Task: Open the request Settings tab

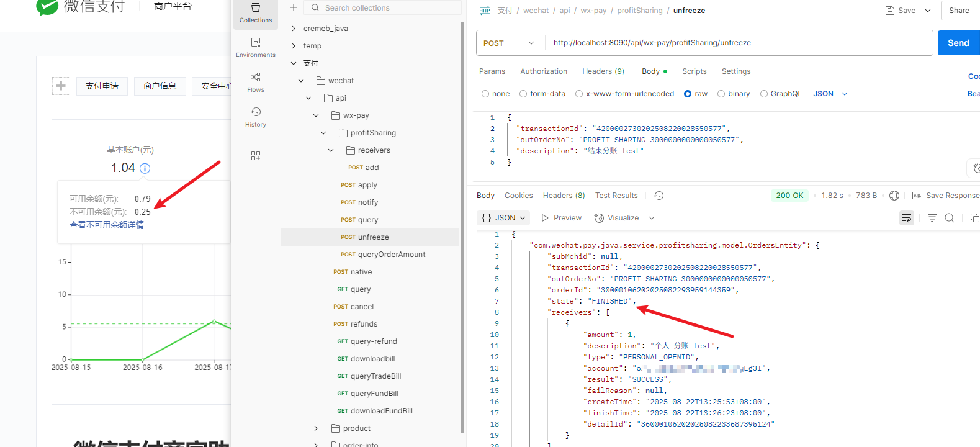Action: [x=736, y=71]
